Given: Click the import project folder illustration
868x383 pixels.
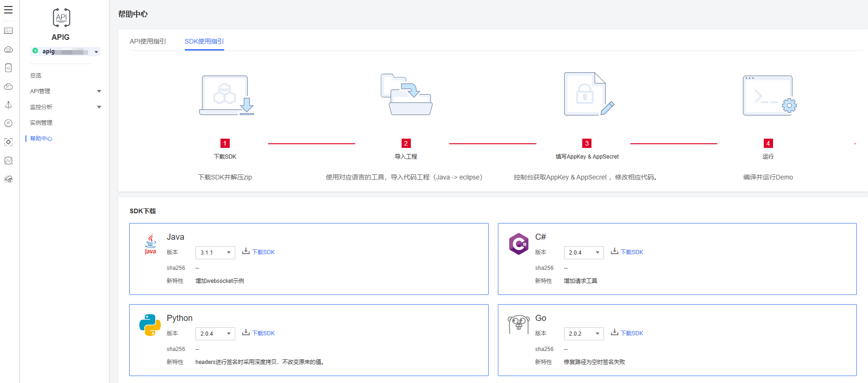Looking at the screenshot, I should click(407, 94).
